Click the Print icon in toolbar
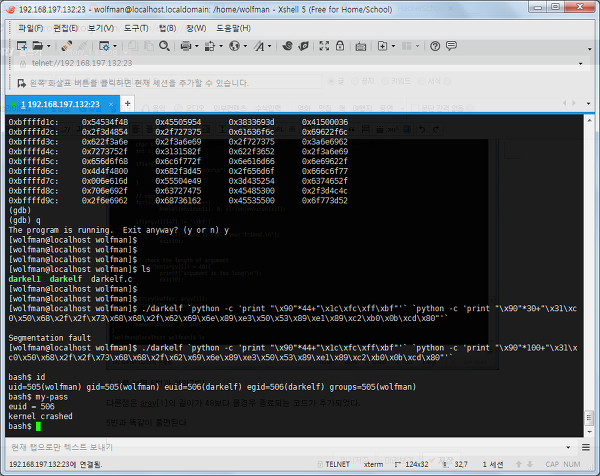This screenshot has width=600, height=476. tap(186, 46)
